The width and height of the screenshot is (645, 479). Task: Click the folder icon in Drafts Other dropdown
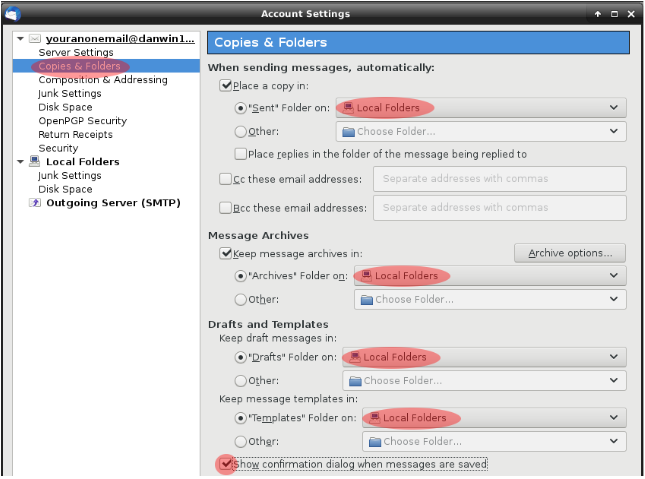[354, 380]
